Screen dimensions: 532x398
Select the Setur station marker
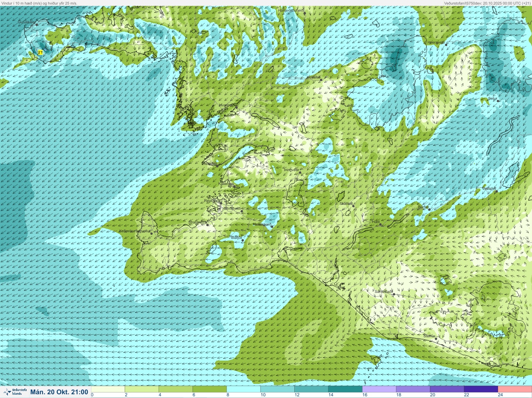[x=498, y=101]
